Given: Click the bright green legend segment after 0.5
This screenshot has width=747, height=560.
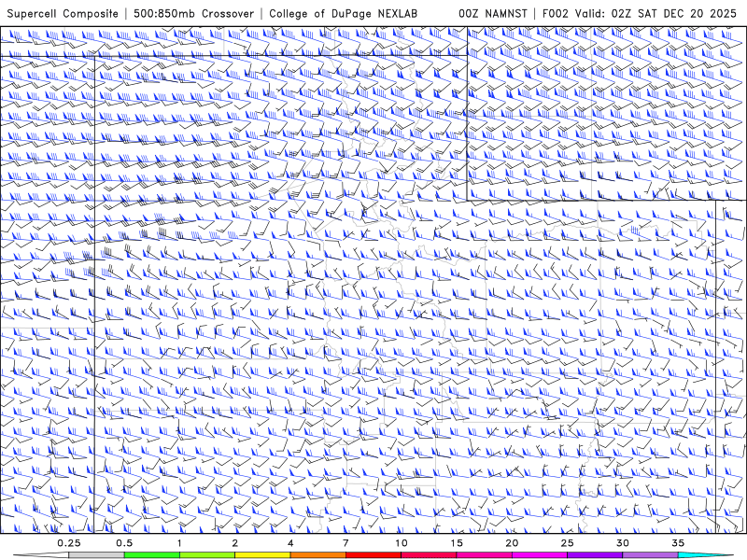Looking at the screenshot, I should [x=152, y=555].
